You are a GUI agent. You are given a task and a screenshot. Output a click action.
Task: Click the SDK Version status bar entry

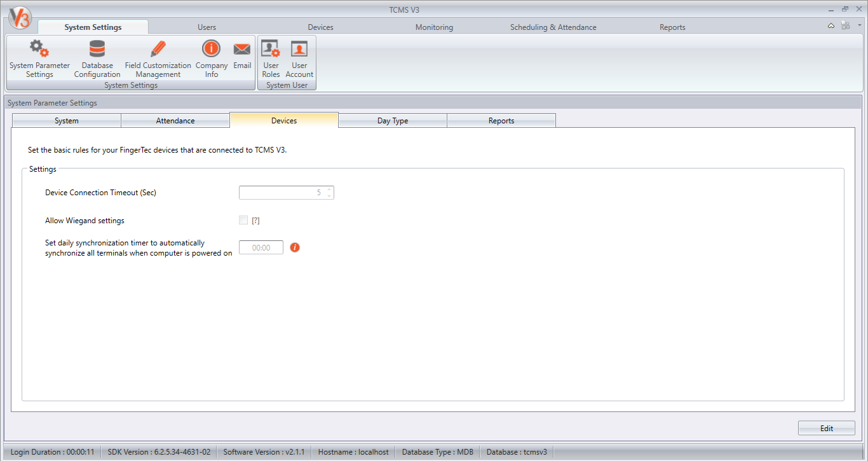pyautogui.click(x=159, y=452)
